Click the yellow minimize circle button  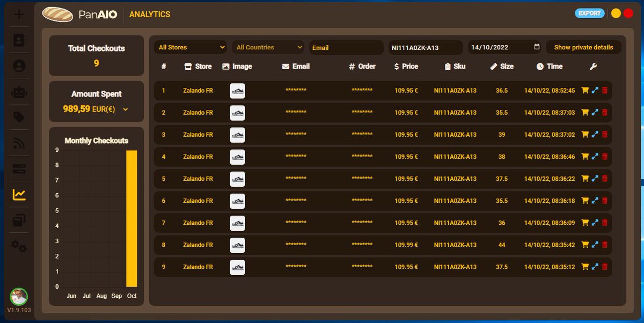[616, 13]
